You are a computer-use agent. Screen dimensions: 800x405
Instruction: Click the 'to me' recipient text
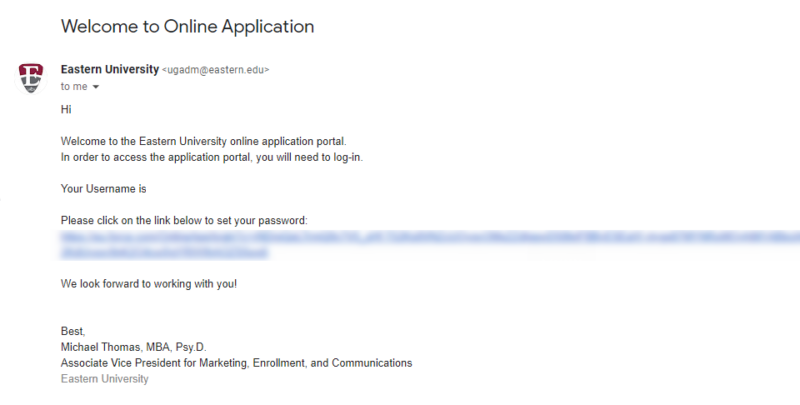click(x=74, y=87)
